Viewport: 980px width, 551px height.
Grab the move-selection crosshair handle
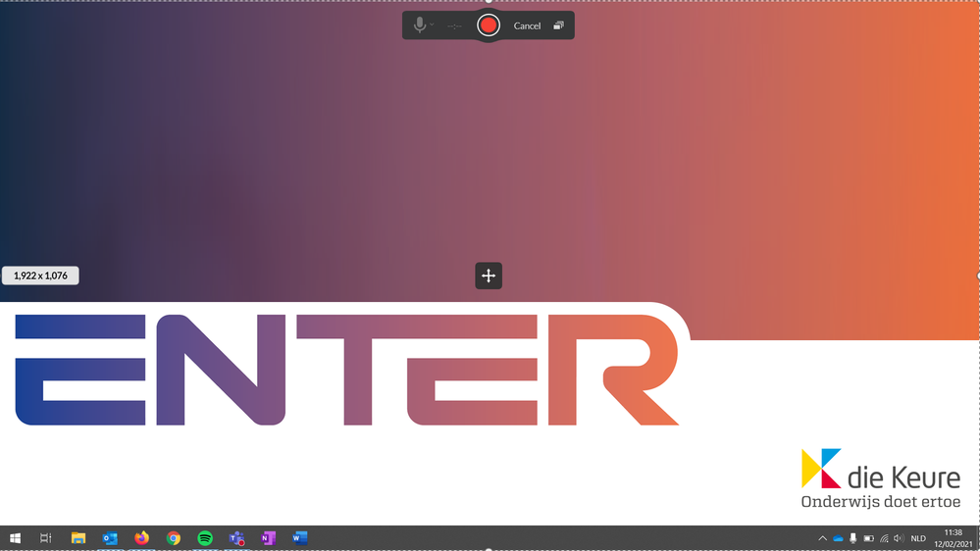pos(489,275)
